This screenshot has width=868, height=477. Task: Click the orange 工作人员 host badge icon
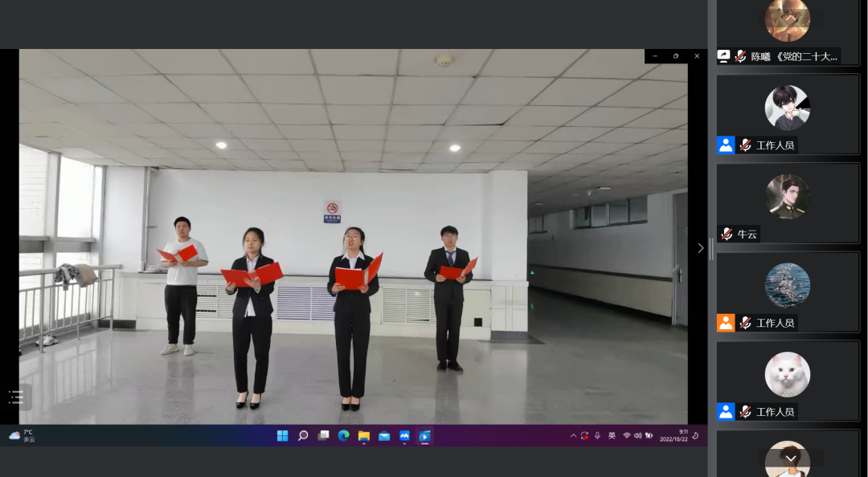coord(726,323)
